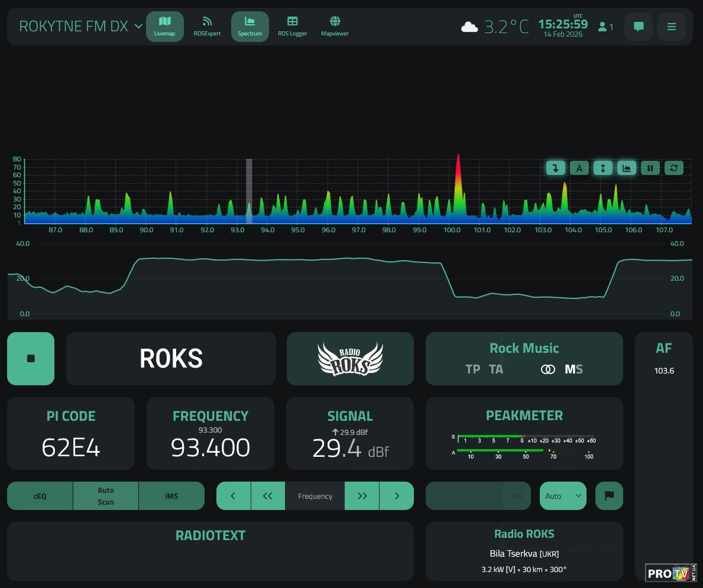Viewport: 703px width, 588px height.
Task: Toggle the cEQ filter
Action: [40, 496]
